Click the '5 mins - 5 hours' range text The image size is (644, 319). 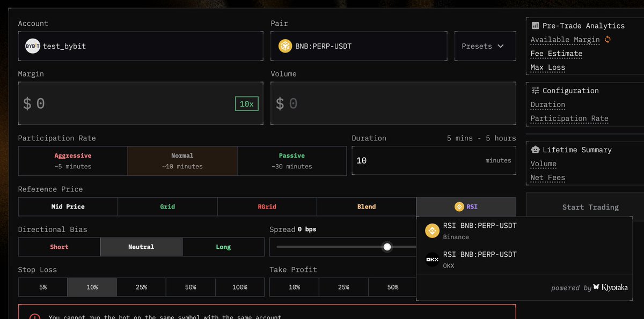point(481,138)
